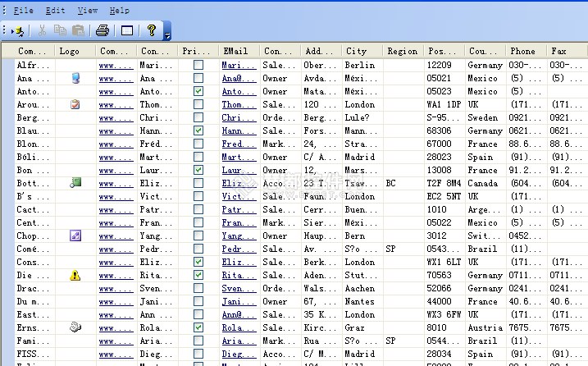Select the city cell 'Nantes'
Image resolution: width=588 pixels, height=366 pixels.
362,301
